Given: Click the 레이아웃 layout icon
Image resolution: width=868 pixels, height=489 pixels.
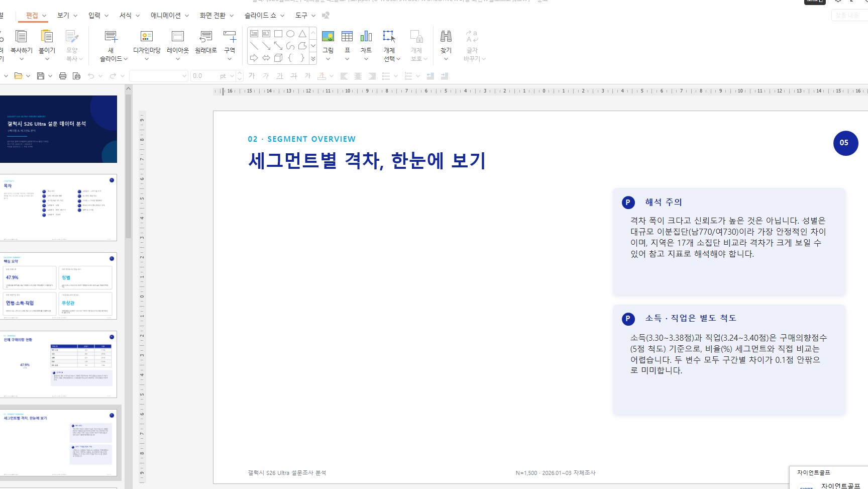Looking at the screenshot, I should [178, 37].
